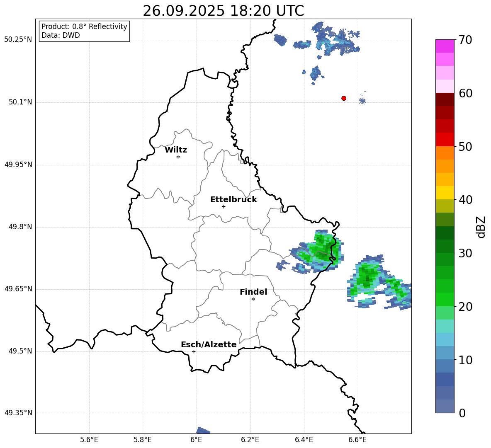
Task: Click the 49.95°N latitude label
Action: [18, 165]
